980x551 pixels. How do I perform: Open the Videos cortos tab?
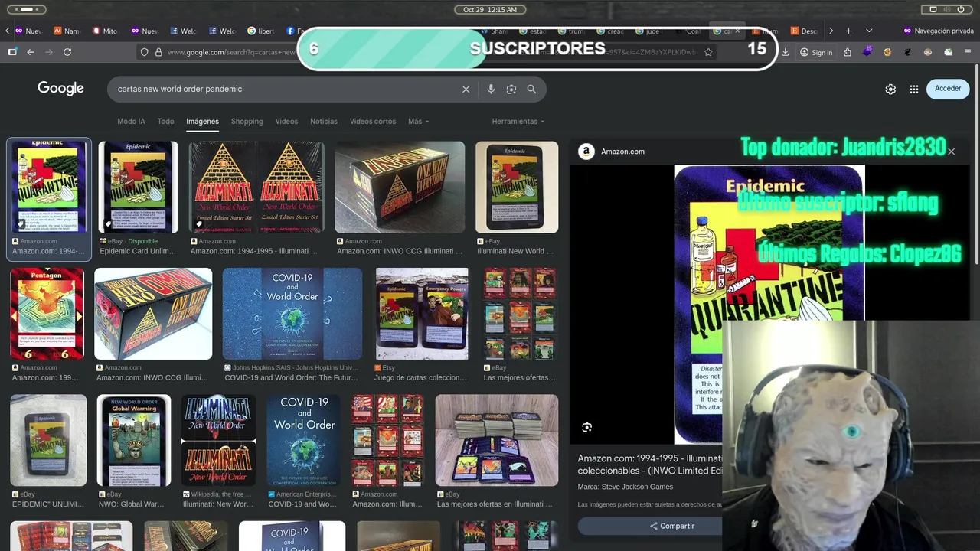coord(373,121)
